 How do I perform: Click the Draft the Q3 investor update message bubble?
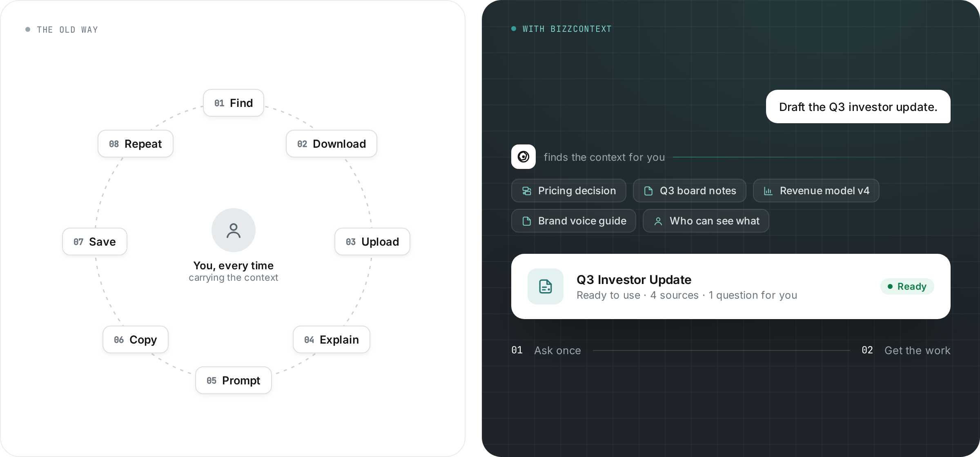point(858,106)
